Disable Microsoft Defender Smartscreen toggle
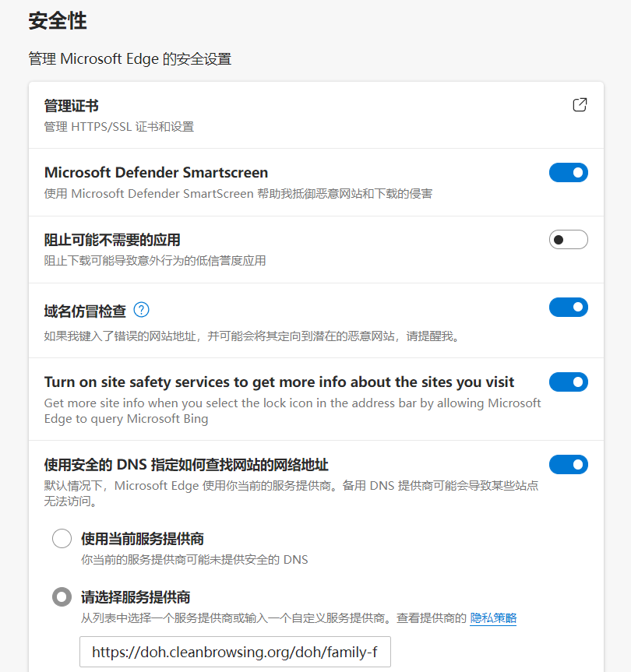 pos(568,173)
